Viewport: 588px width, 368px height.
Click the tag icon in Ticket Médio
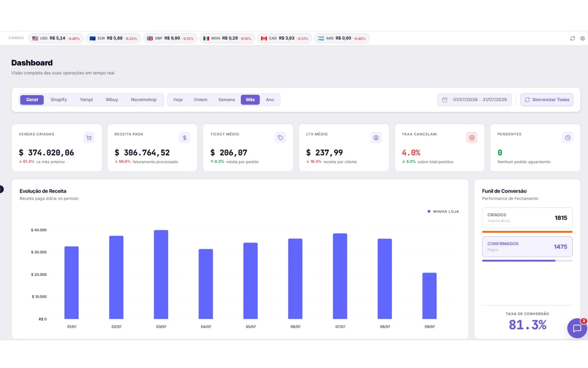[280, 138]
